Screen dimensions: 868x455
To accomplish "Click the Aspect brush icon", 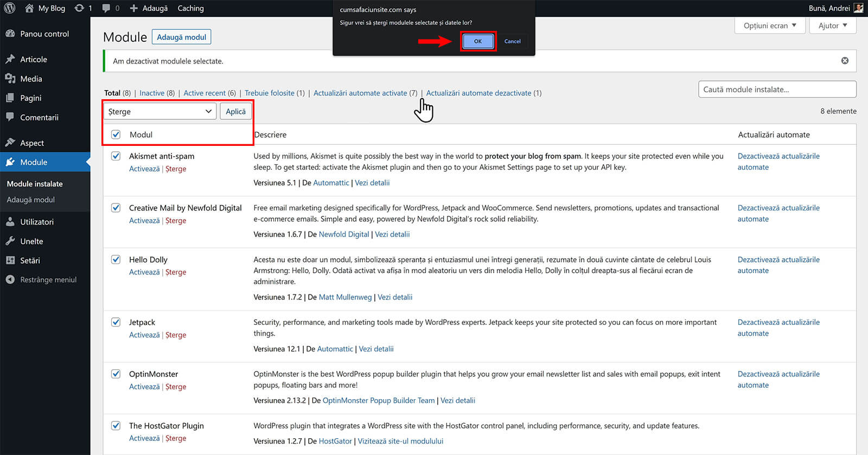I will click(x=10, y=143).
